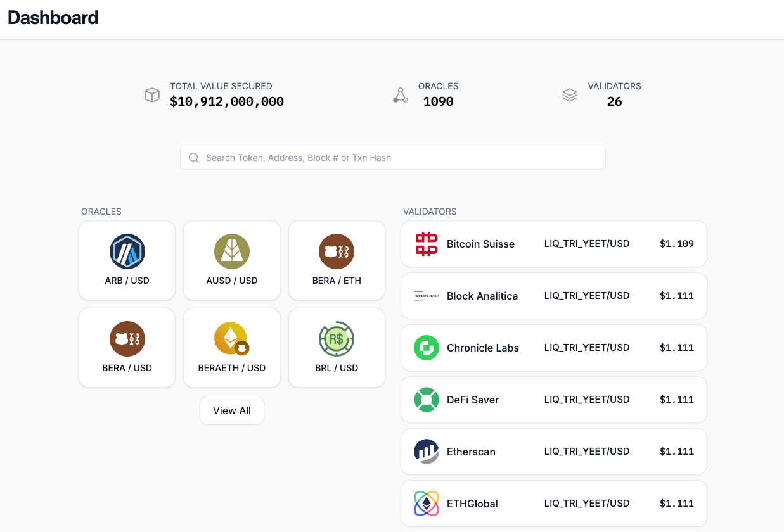Click LIQ_TRI_YEET/USD in Etherscan row
This screenshot has height=532, width=784.
click(x=587, y=451)
